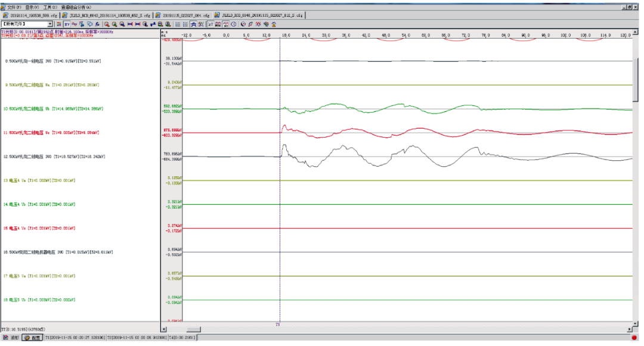Screen dimensions: 644x346
Task: Click the 18.0 ms mark on time ruler
Action: click(x=286, y=35)
